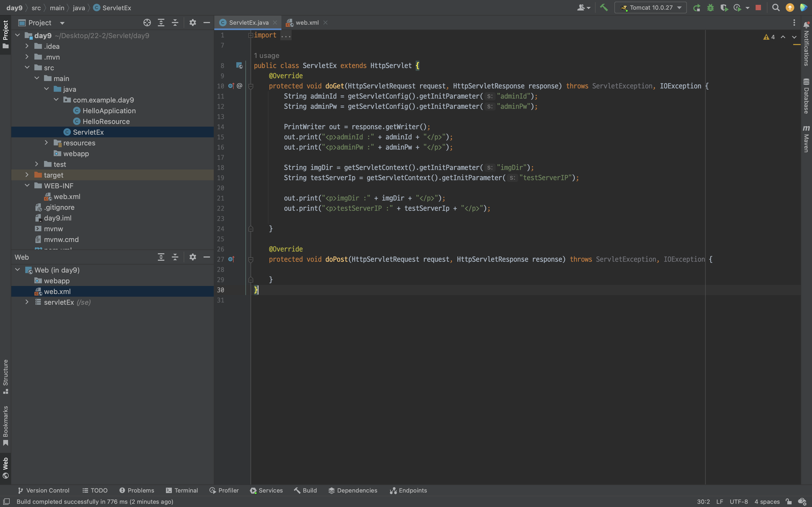This screenshot has height=507, width=812.
Task: Collapse the WEB-INF folder
Action: coord(27,185)
